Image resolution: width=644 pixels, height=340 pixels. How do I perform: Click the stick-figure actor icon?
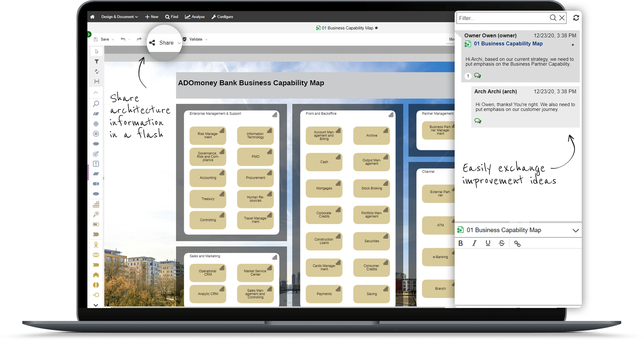[x=96, y=245]
